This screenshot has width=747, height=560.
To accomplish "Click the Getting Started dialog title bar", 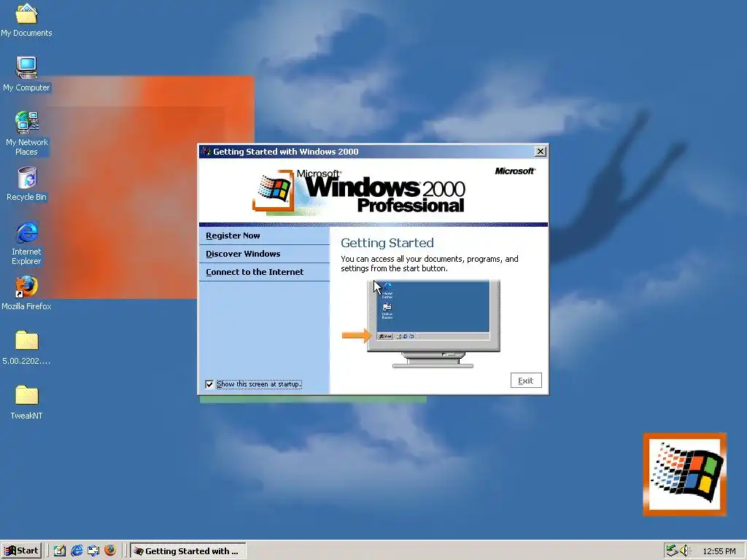I will (373, 152).
